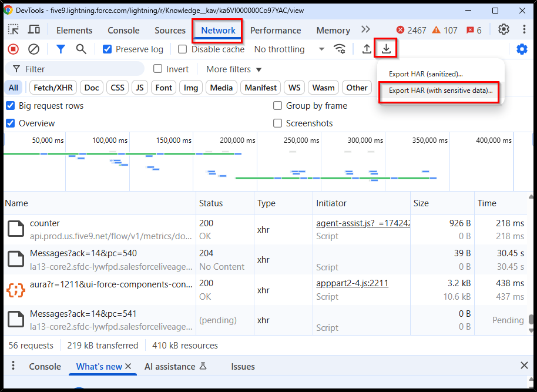The height and width of the screenshot is (392, 537).
Task: Open AI assistance drawer tab
Action: point(175,366)
